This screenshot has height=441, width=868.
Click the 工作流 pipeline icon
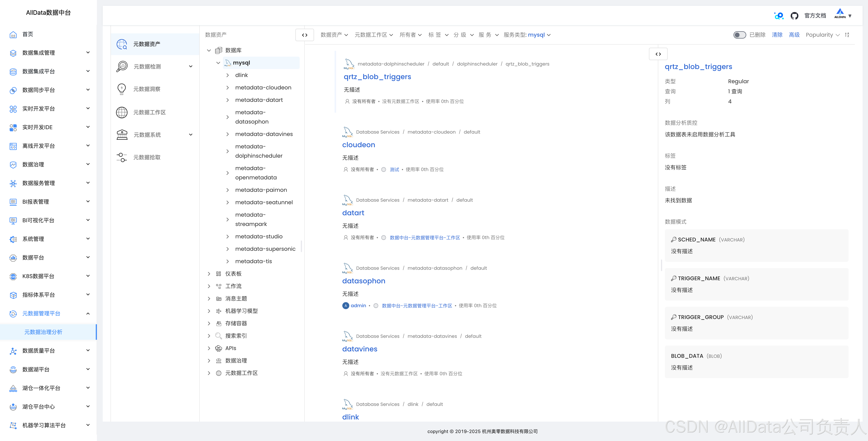219,286
